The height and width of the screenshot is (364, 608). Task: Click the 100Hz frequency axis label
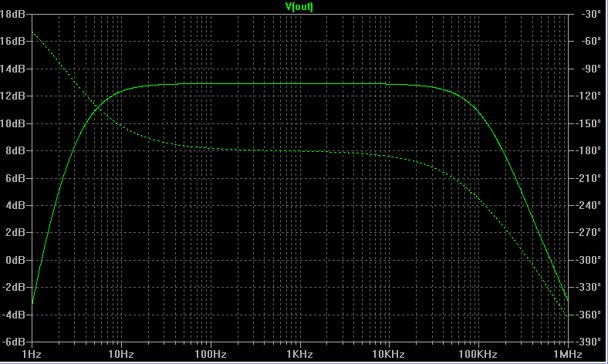click(211, 354)
